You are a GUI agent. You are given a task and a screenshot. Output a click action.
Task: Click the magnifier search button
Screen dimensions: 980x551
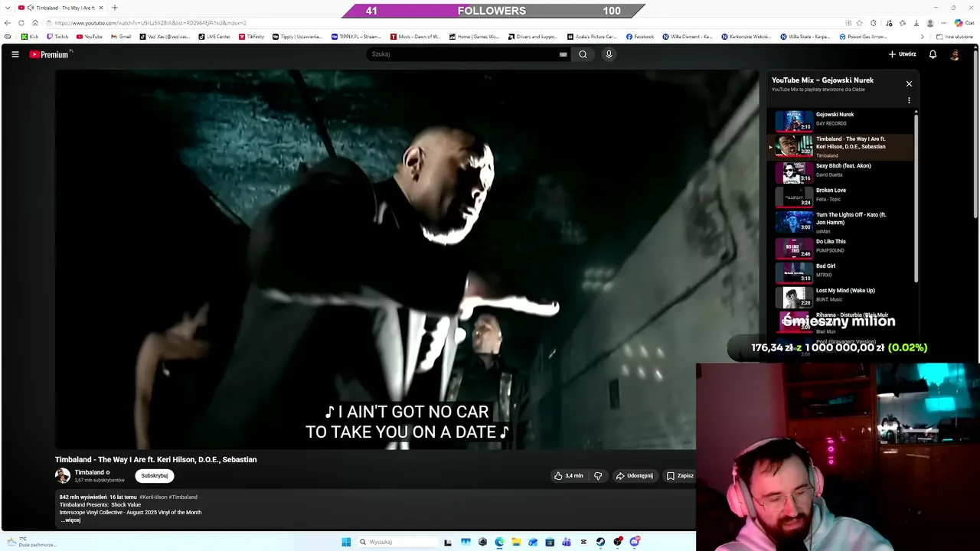coord(583,54)
